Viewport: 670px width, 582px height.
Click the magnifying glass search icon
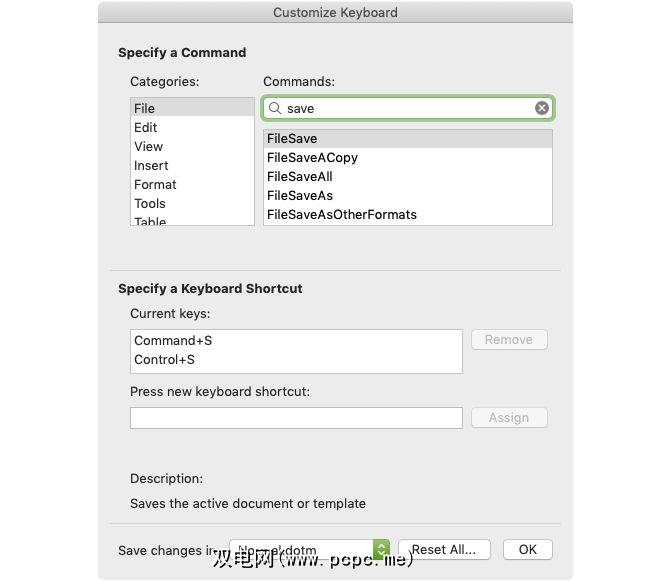point(275,108)
